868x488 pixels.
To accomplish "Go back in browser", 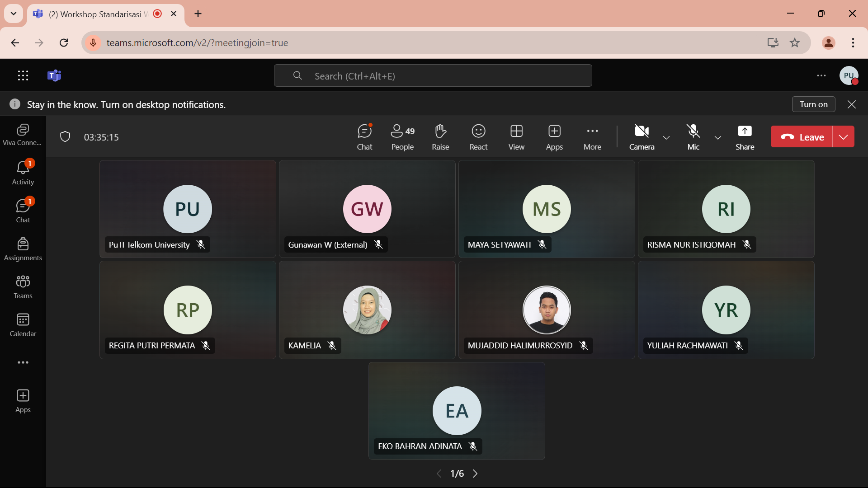I will coord(15,42).
